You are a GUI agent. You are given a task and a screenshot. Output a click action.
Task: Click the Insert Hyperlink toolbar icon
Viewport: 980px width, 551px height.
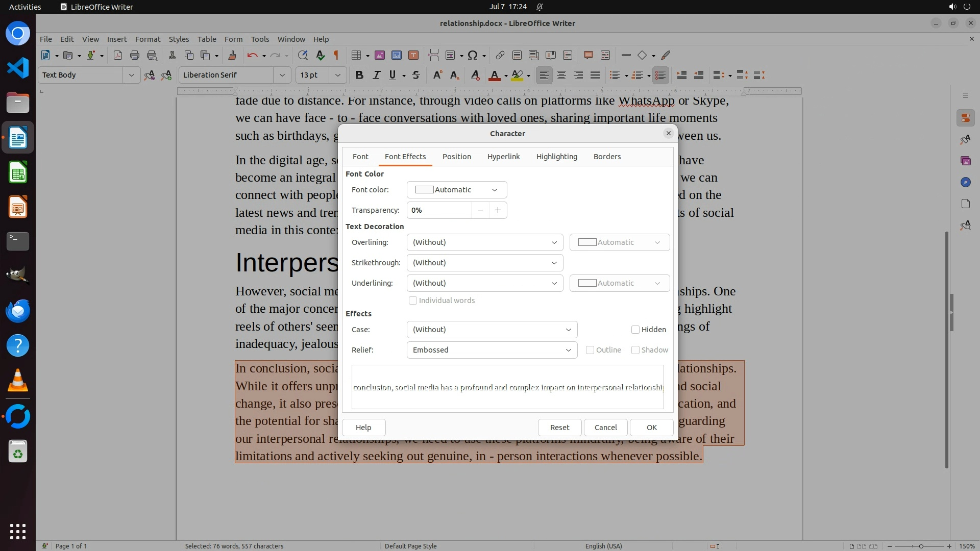[x=500, y=55]
